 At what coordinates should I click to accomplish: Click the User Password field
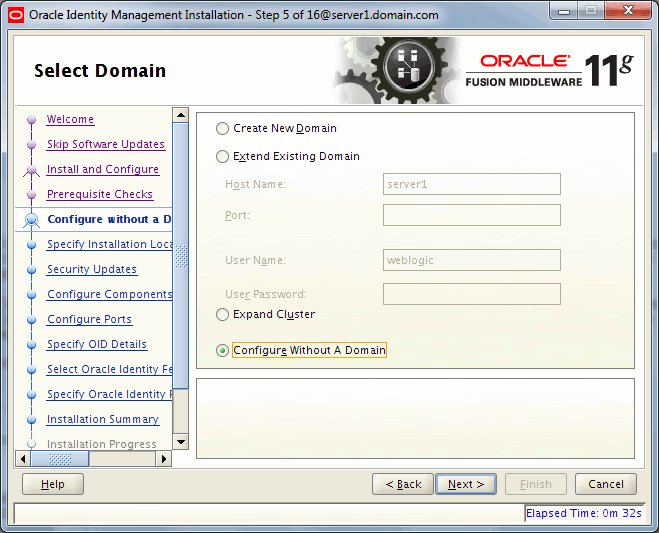pos(472,294)
